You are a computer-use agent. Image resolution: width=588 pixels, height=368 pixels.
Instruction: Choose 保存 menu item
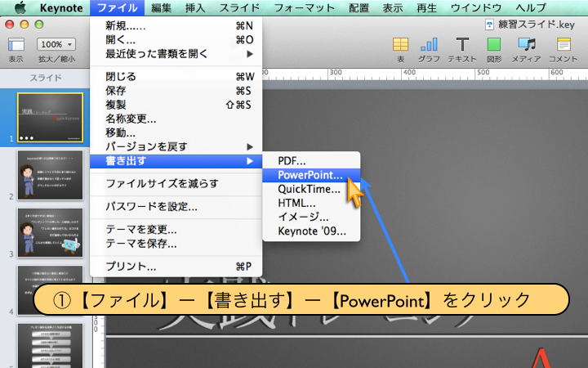[x=176, y=91]
